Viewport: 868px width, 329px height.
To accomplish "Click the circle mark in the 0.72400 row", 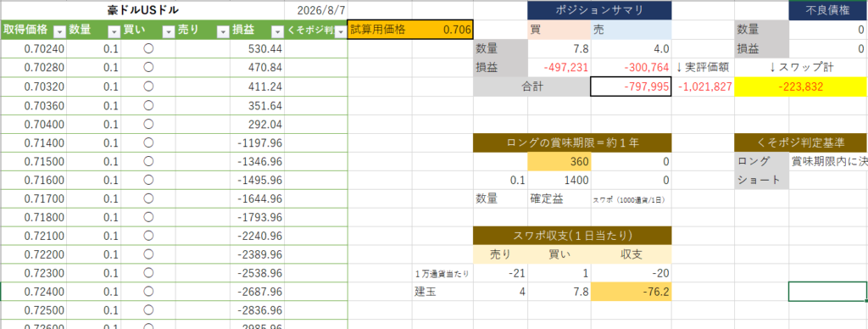I will [148, 291].
